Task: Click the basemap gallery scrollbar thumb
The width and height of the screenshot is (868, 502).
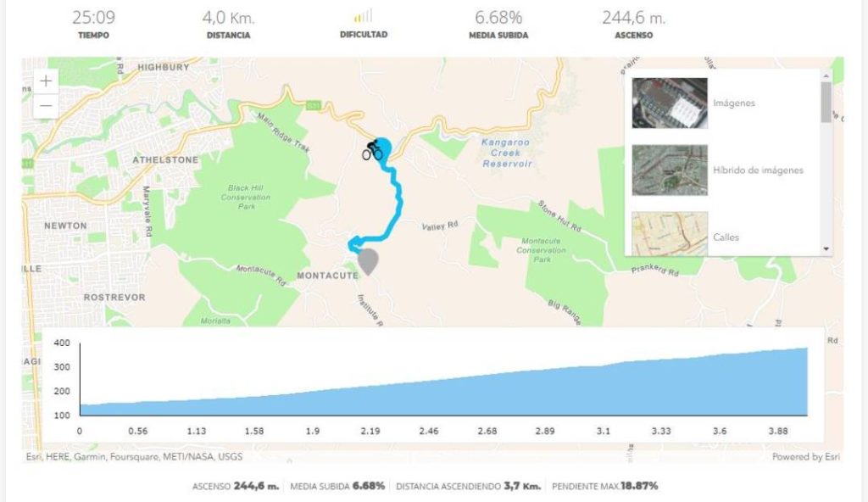Action: tap(826, 102)
